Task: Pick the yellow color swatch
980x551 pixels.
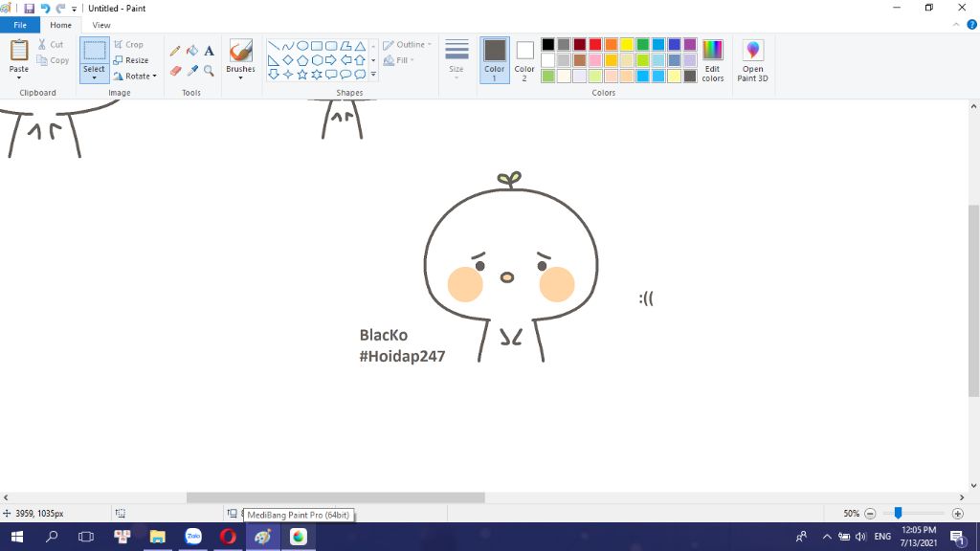Action: 627,44
